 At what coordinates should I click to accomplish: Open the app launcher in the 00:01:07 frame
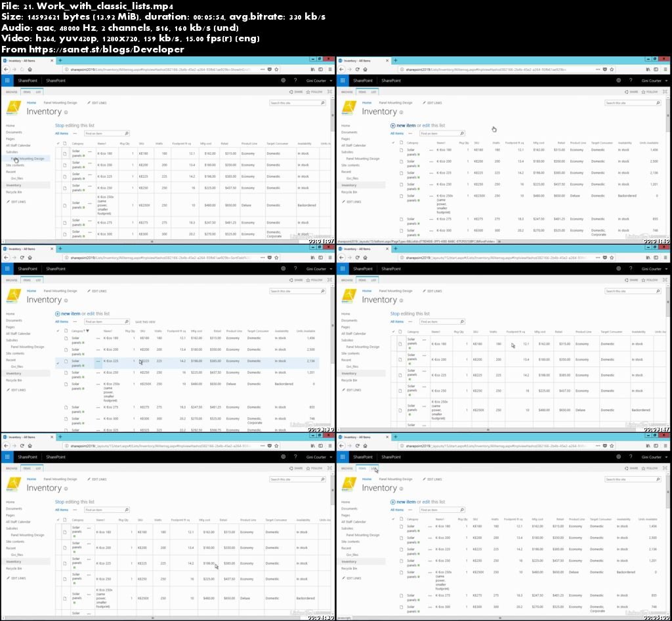click(x=7, y=80)
